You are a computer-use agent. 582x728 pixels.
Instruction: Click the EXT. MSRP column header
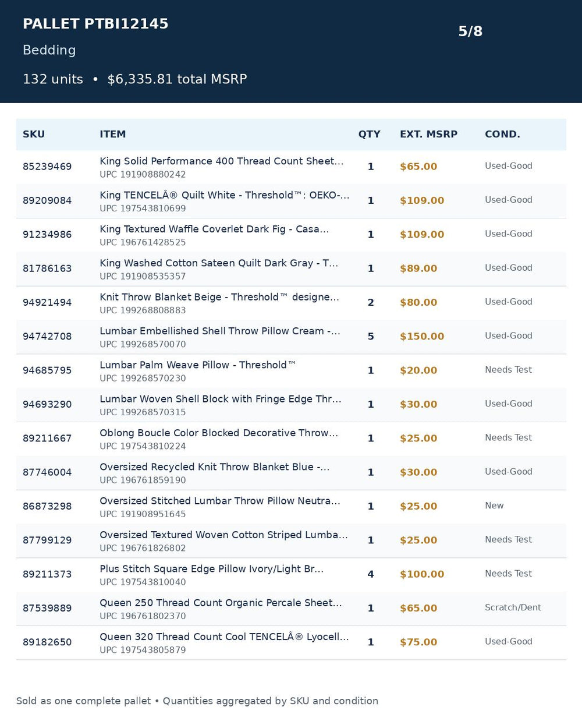428,134
